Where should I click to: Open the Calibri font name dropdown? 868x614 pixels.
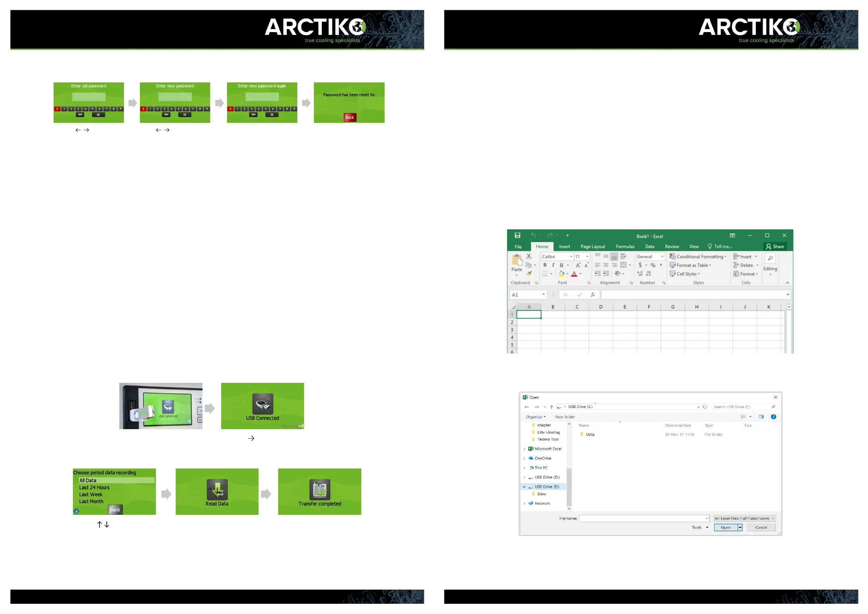click(x=571, y=257)
